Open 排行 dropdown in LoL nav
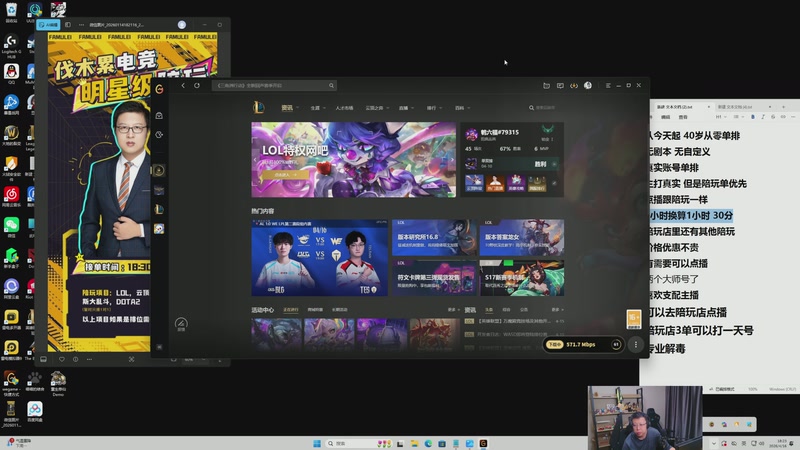 434,108
